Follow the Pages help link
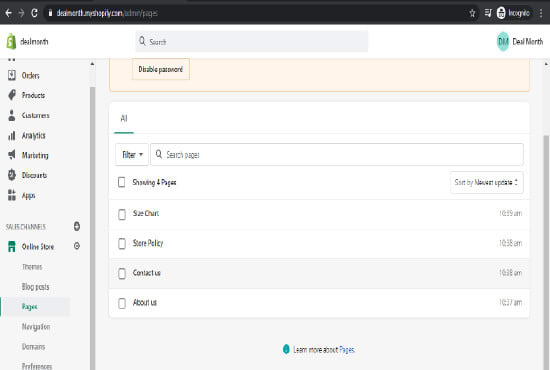Screen dimensions: 550x370 [347, 350]
